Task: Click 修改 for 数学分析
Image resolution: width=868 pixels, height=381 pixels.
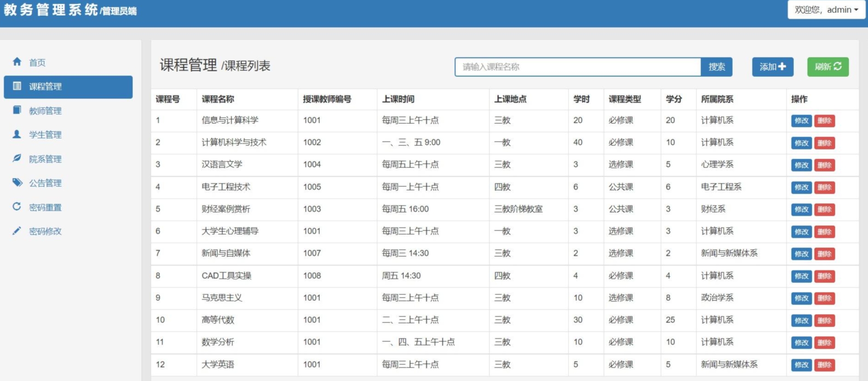Action: tap(801, 342)
